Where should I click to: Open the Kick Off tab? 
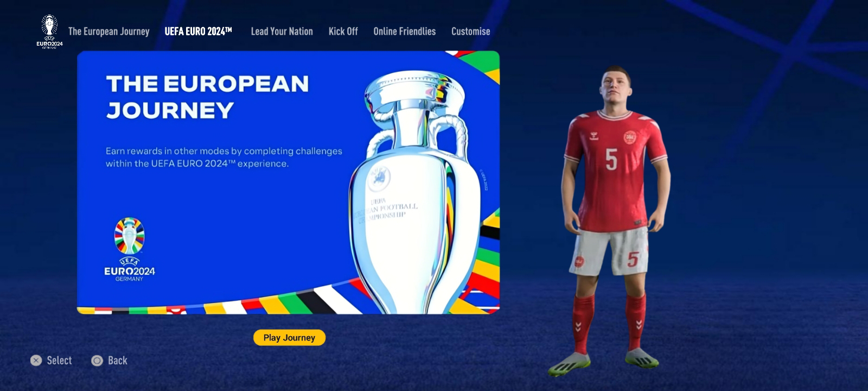(343, 31)
